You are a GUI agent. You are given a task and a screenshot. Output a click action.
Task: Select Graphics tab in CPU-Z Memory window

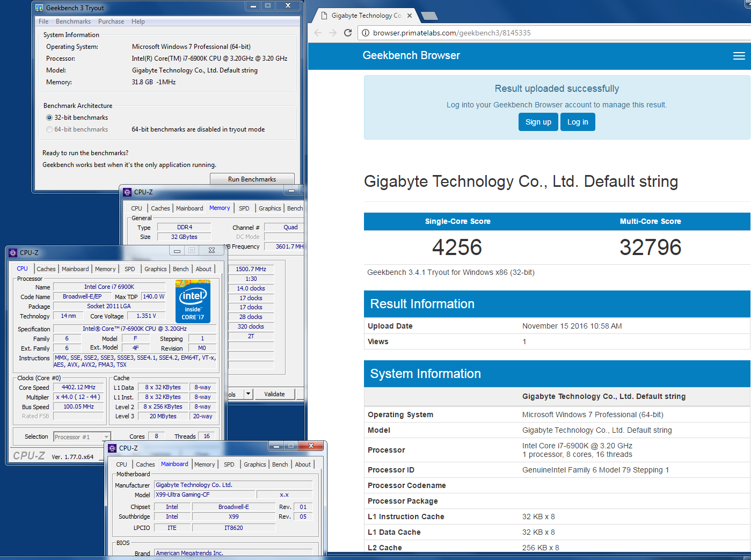click(x=270, y=208)
